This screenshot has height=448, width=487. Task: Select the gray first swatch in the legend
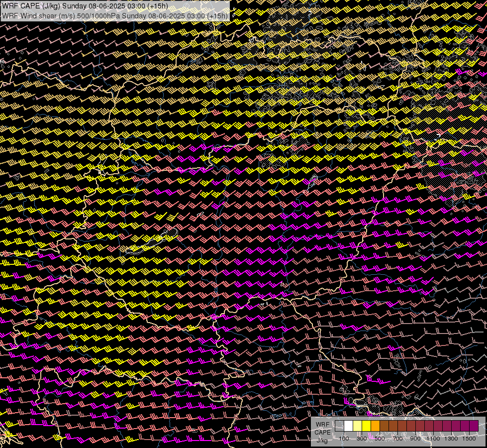pyautogui.click(x=339, y=426)
